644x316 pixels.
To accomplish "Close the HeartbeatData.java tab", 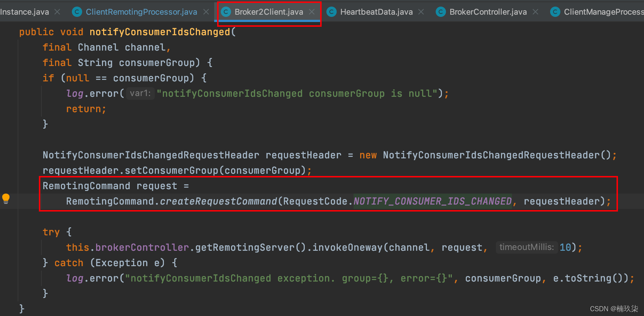I will click(421, 12).
